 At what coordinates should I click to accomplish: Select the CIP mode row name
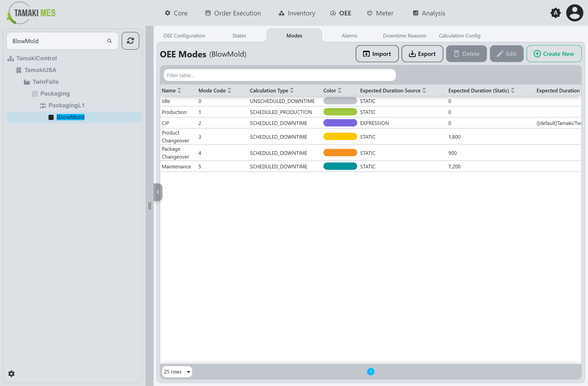click(x=165, y=123)
